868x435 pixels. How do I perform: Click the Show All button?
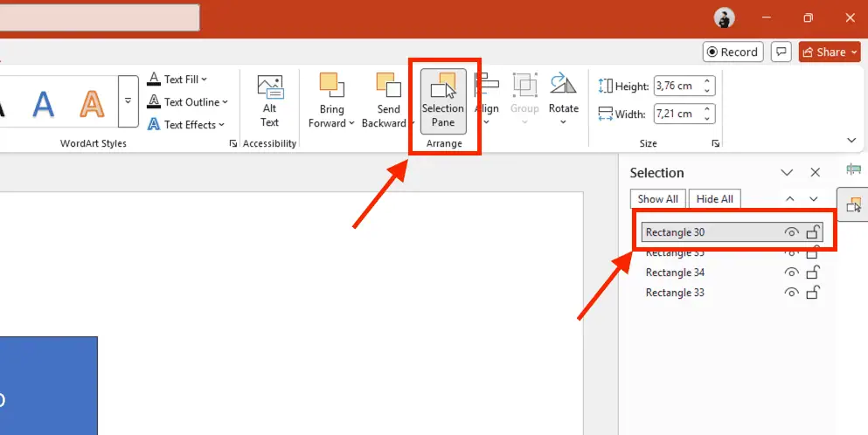pos(657,199)
